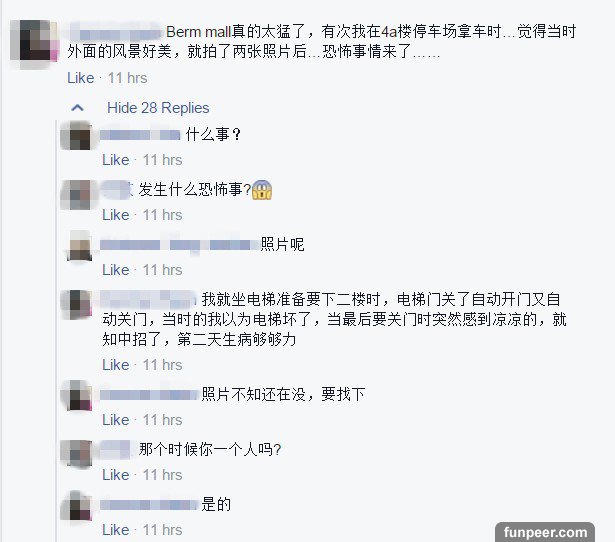The height and width of the screenshot is (542, 615).
Task: Click the Hide 28 Replies link
Action: [158, 108]
